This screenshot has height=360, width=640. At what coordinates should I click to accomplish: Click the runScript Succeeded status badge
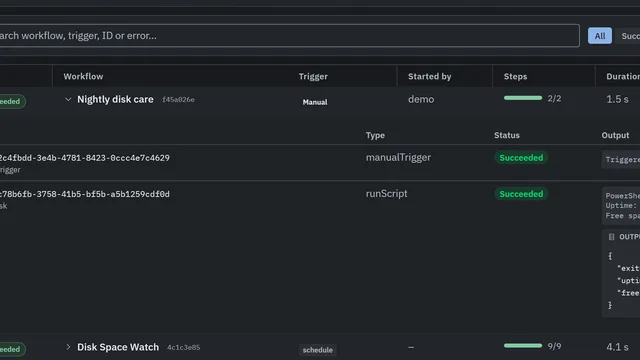click(521, 194)
